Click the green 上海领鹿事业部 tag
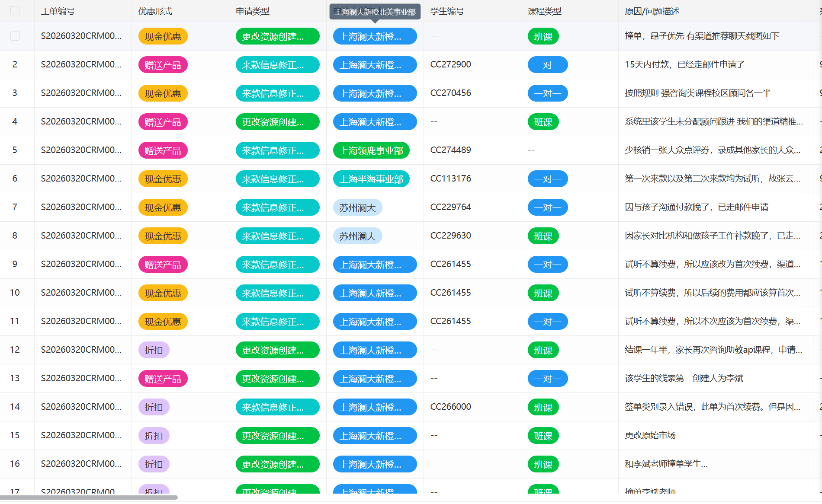Viewport: 822px width, 504px height. pos(371,150)
